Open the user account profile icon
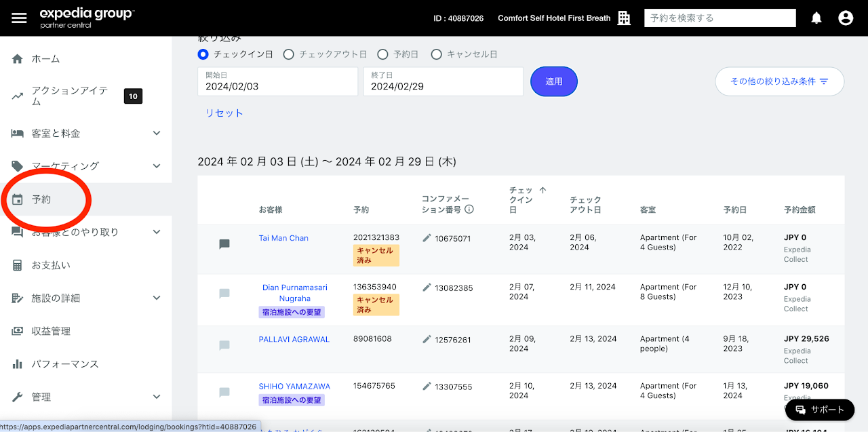 click(x=845, y=18)
